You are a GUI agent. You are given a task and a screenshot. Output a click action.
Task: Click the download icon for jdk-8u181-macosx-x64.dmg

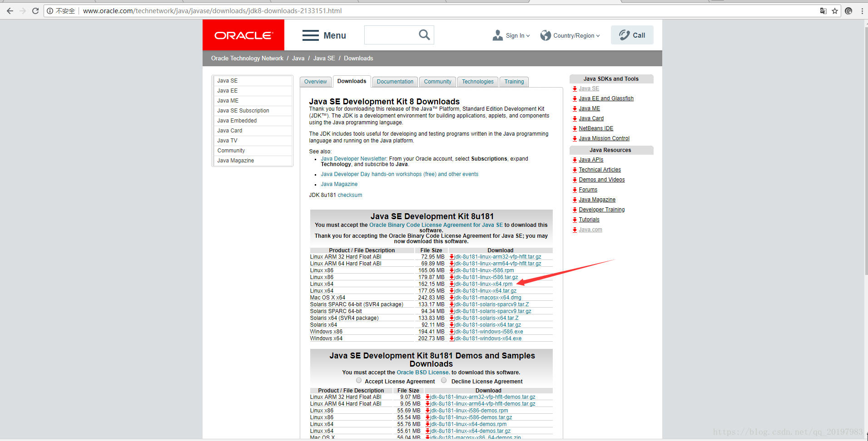[452, 298]
